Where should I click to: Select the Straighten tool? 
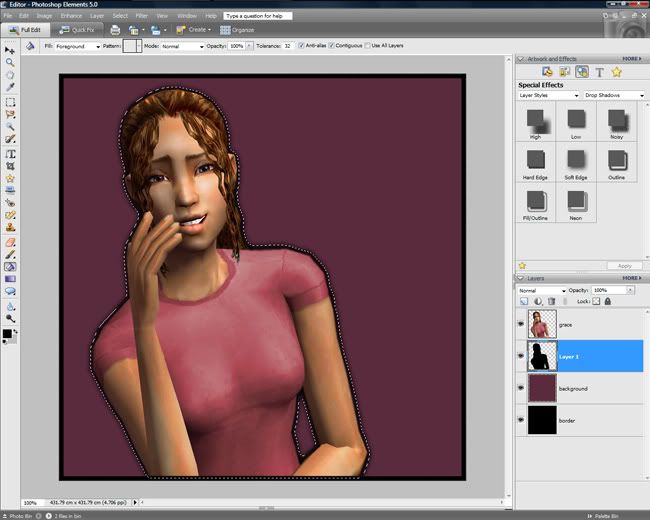pyautogui.click(x=10, y=190)
